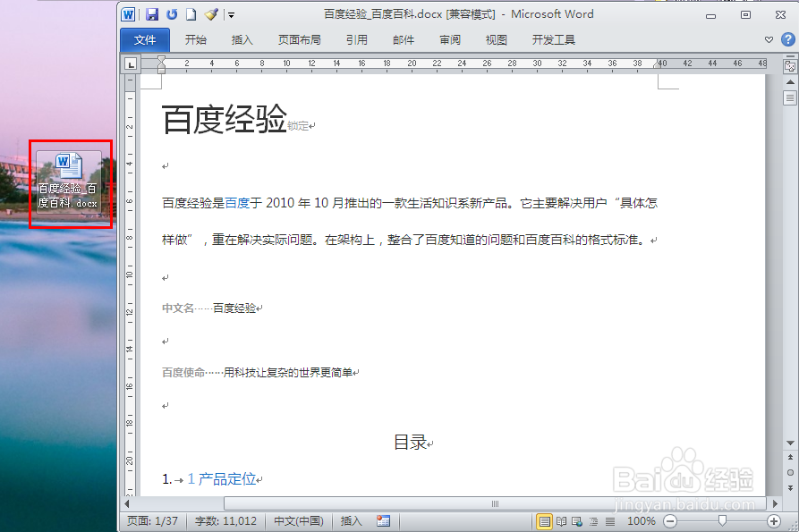This screenshot has height=532, width=799.
Task: Click the 中文名 label text
Action: [x=178, y=308]
